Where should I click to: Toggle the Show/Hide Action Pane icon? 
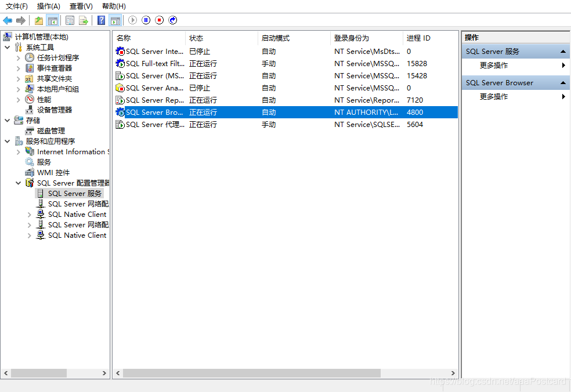(x=115, y=20)
